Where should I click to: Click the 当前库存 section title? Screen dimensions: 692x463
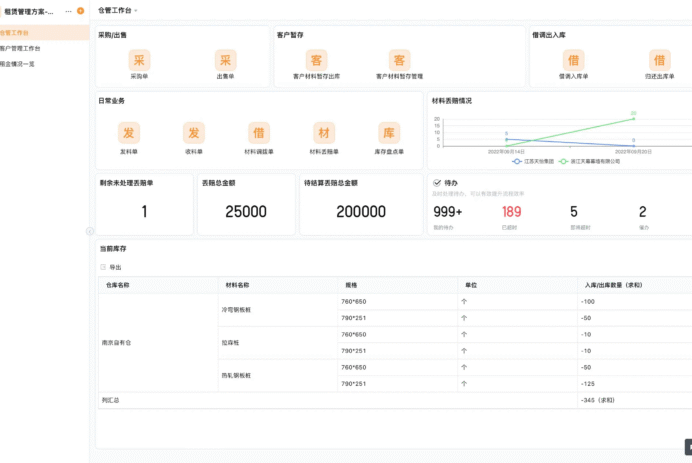pos(113,249)
